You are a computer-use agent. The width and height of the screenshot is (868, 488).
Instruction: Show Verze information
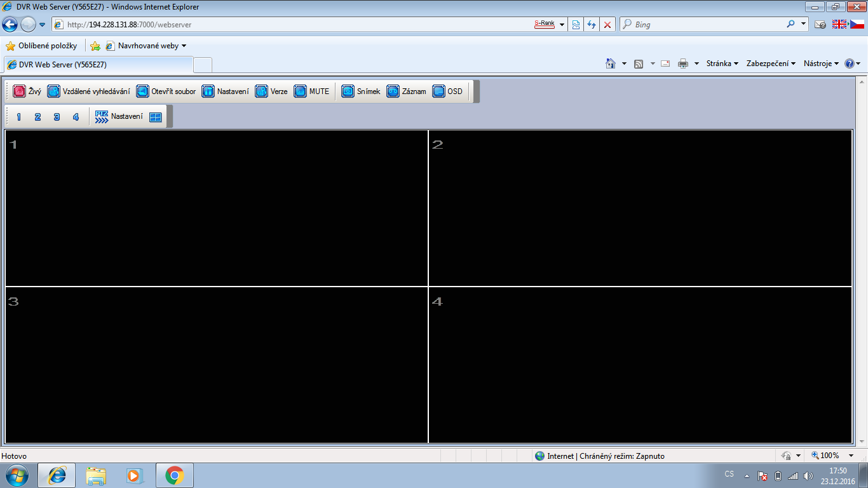[272, 91]
